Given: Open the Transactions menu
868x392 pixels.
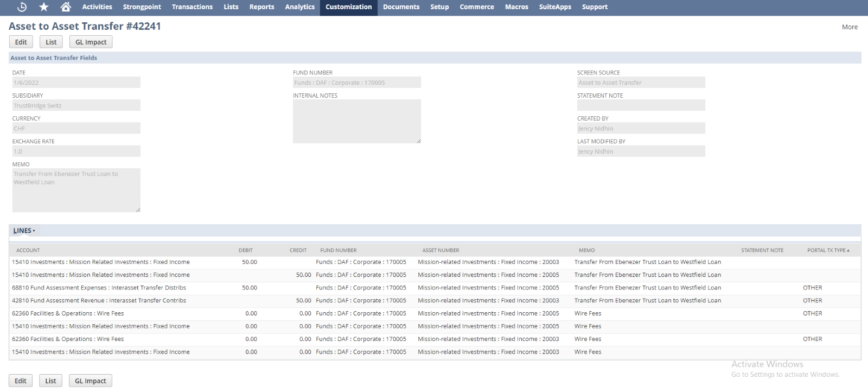Looking at the screenshot, I should click(192, 7).
